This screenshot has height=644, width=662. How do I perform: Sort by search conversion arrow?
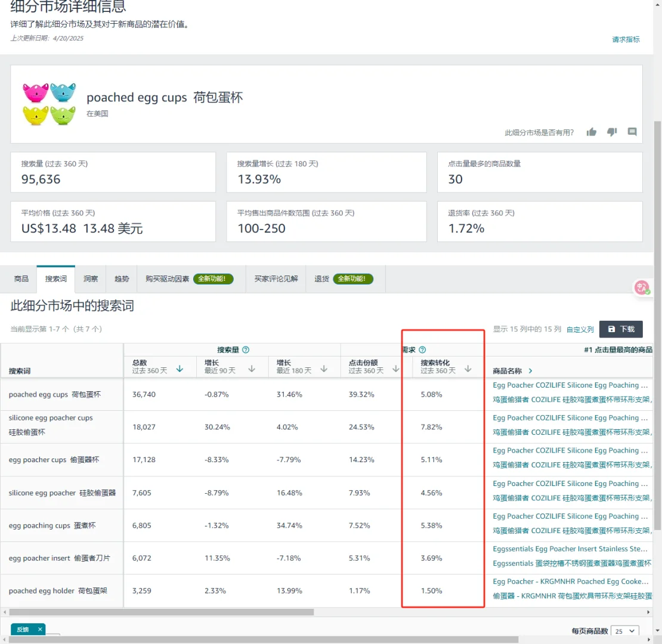[468, 369]
